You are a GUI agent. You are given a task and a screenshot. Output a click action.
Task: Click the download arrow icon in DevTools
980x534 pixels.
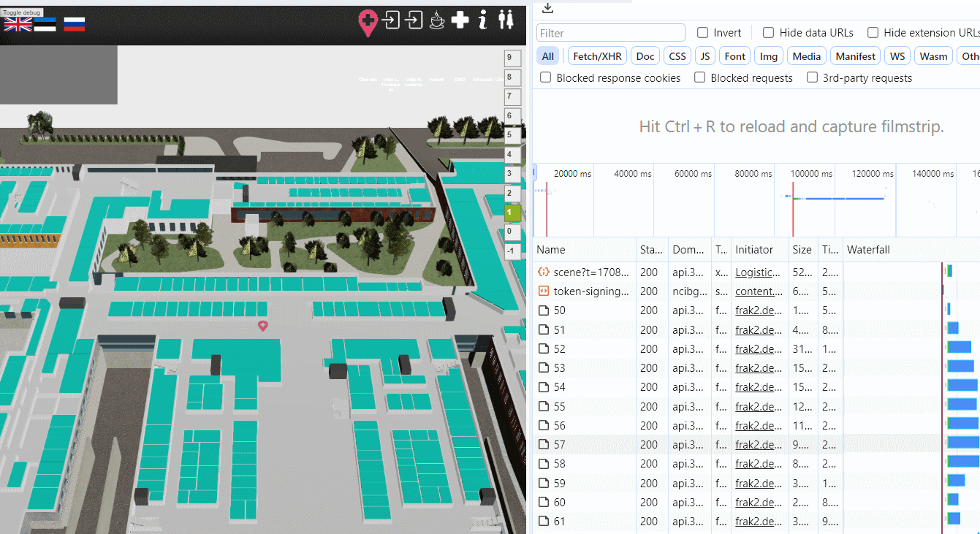point(547,9)
